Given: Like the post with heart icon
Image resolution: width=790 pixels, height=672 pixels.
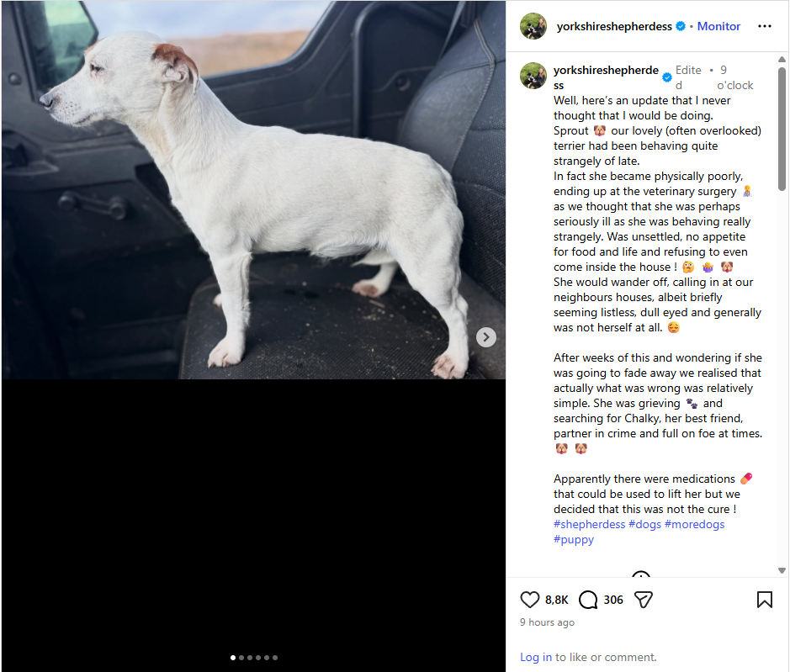Looking at the screenshot, I should pyautogui.click(x=529, y=600).
